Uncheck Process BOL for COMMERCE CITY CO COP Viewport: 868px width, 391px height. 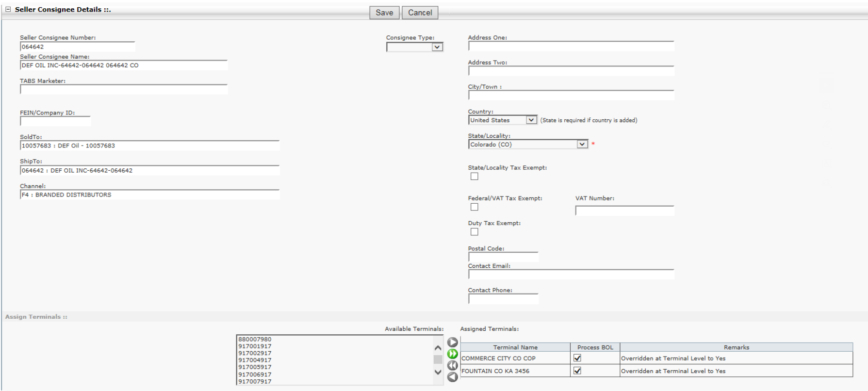[x=577, y=358]
